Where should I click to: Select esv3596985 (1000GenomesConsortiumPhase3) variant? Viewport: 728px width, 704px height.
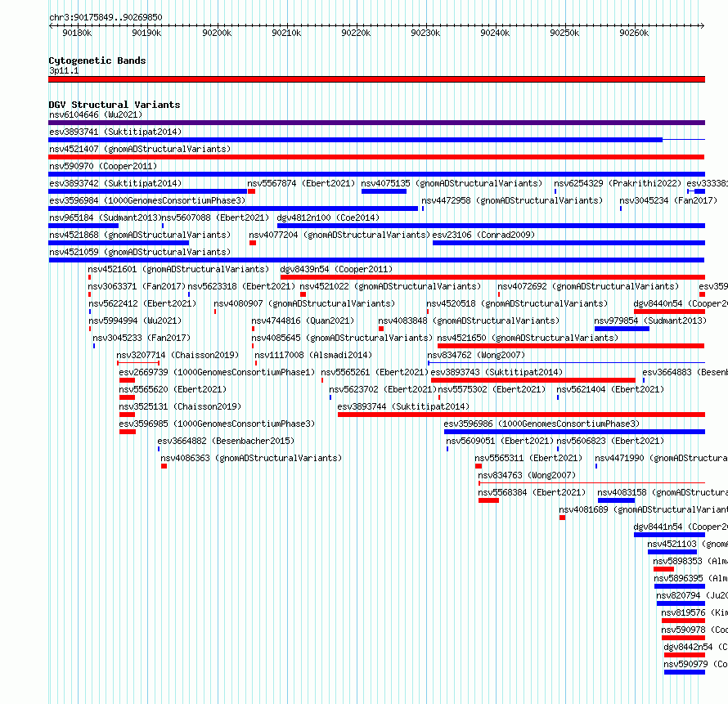tap(217, 424)
